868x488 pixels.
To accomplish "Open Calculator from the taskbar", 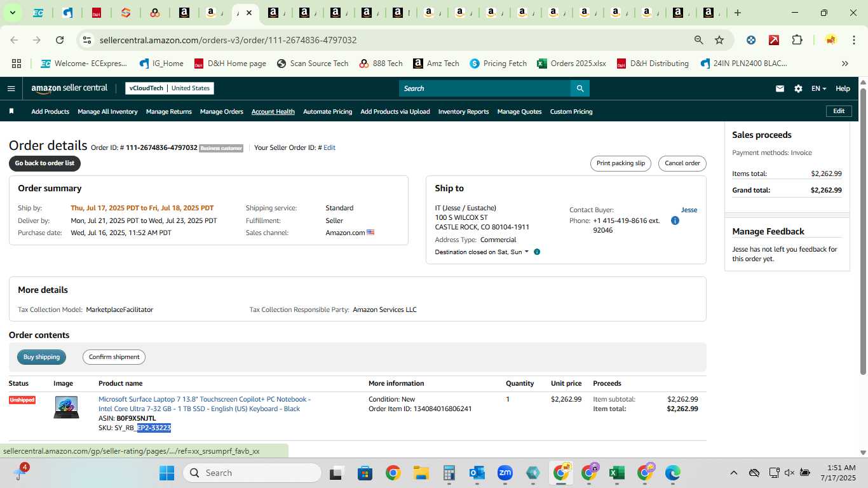I will click(449, 473).
